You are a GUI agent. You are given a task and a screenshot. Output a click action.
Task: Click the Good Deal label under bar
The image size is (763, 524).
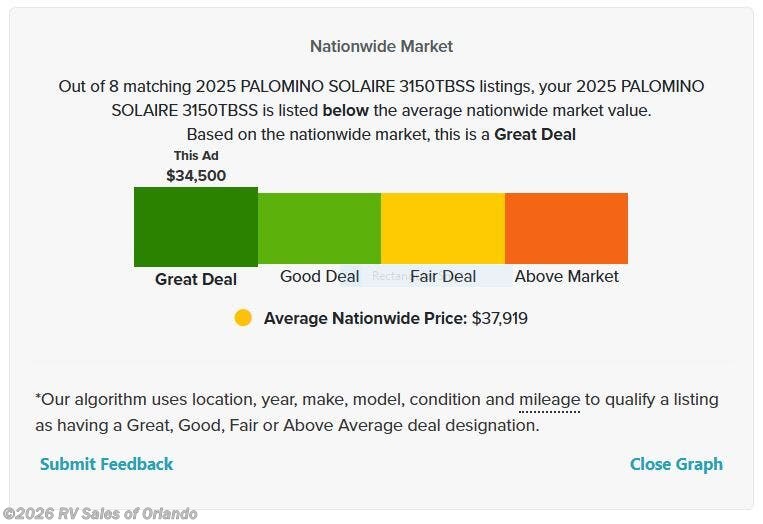pyautogui.click(x=319, y=276)
